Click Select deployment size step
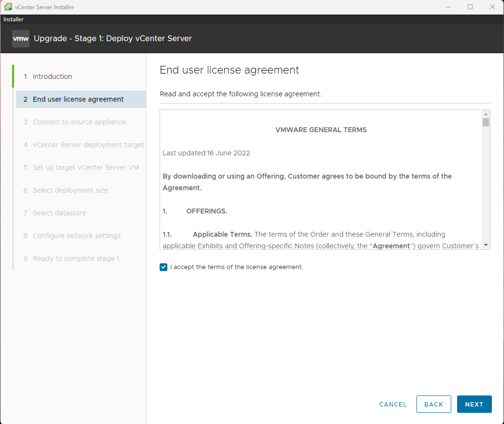This screenshot has height=424, width=504. (x=70, y=190)
